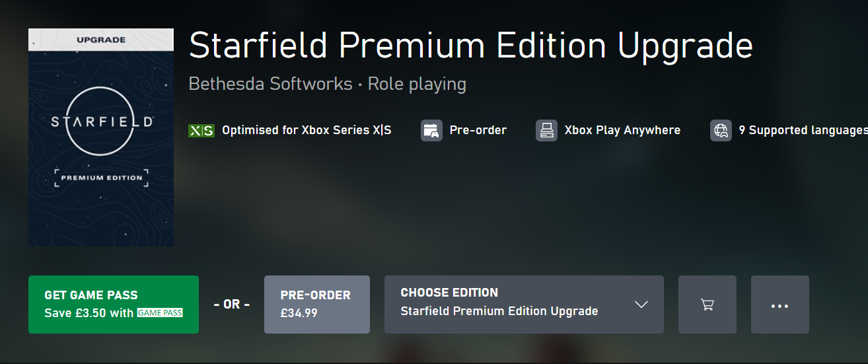868x364 pixels.
Task: Click the shopping cart icon button
Action: (707, 305)
